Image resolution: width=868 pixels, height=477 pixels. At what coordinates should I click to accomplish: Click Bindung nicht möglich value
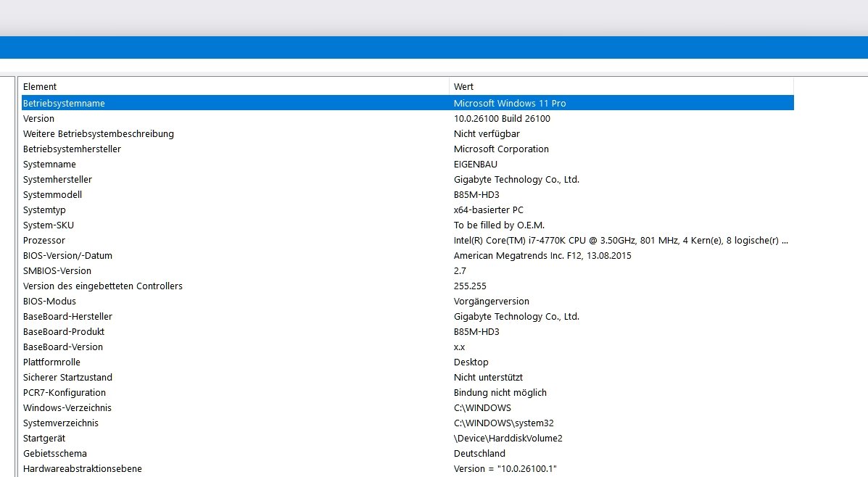click(500, 392)
